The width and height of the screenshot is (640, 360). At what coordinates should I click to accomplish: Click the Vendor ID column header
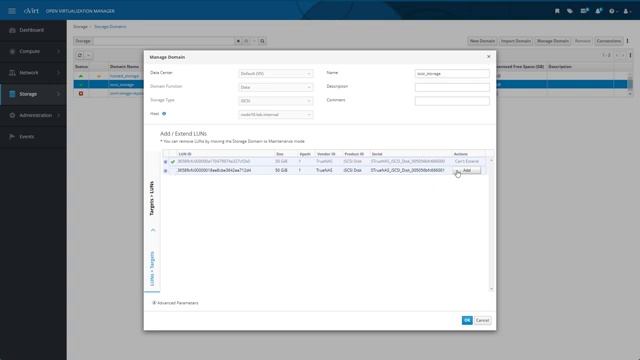coord(326,154)
